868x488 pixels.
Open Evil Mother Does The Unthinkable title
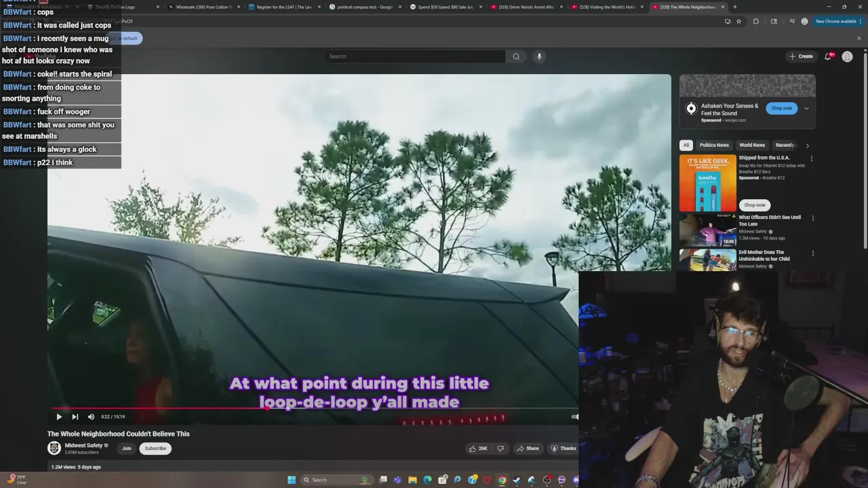(764, 256)
